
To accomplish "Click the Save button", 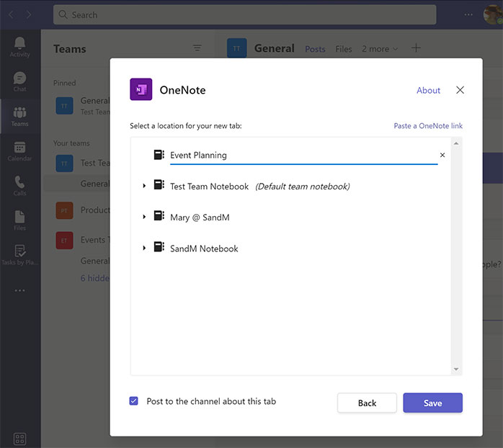I will coord(432,403).
